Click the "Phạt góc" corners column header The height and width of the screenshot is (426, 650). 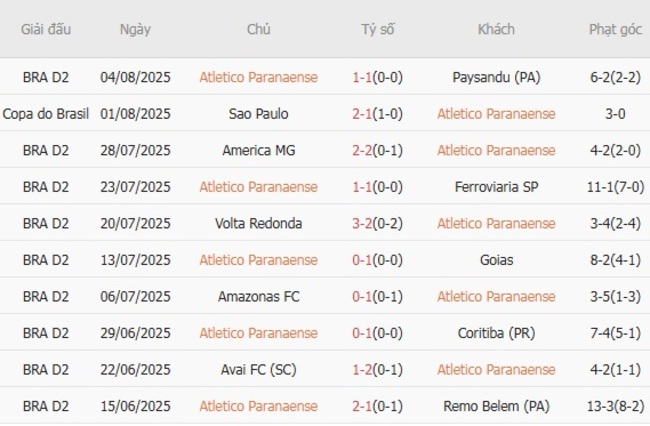click(615, 30)
